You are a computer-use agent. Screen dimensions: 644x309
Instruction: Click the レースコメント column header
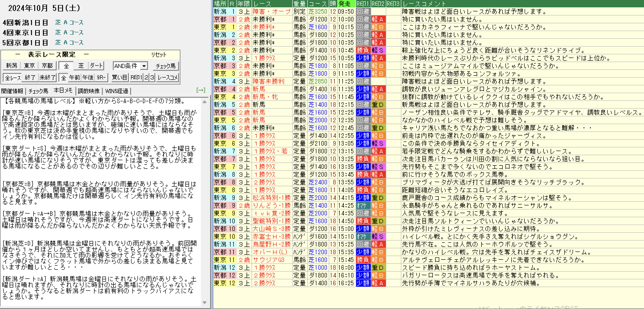pyautogui.click(x=522, y=3)
